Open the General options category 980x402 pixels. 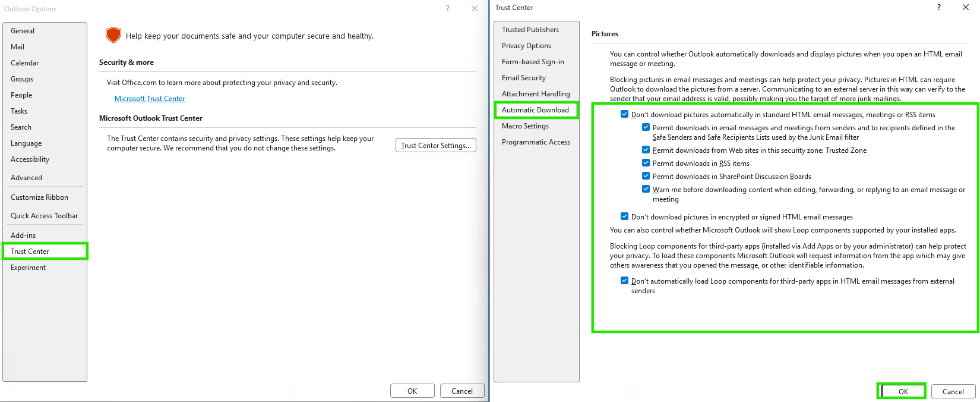(45, 31)
